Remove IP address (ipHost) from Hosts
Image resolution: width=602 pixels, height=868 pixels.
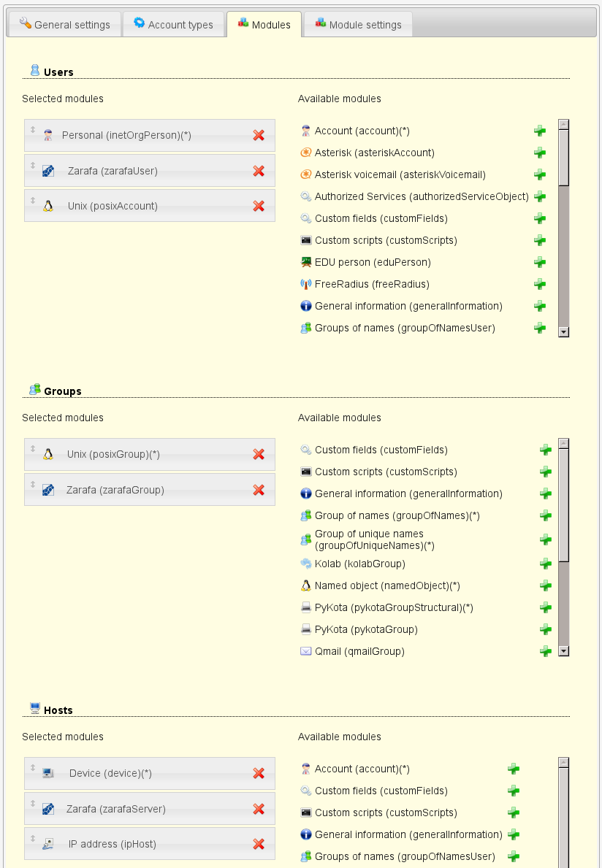coord(258,844)
